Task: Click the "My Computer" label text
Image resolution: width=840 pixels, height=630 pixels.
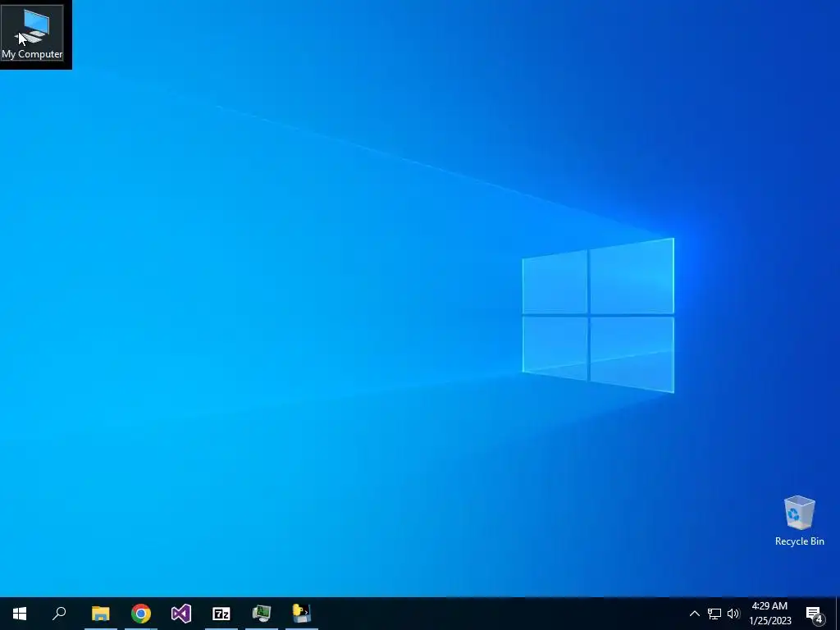Action: [x=32, y=54]
